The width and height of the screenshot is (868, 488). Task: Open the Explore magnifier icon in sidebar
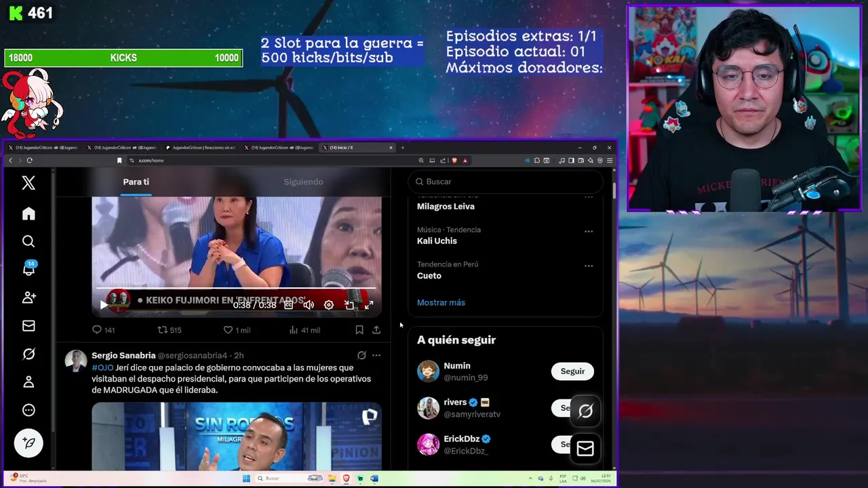tap(28, 241)
